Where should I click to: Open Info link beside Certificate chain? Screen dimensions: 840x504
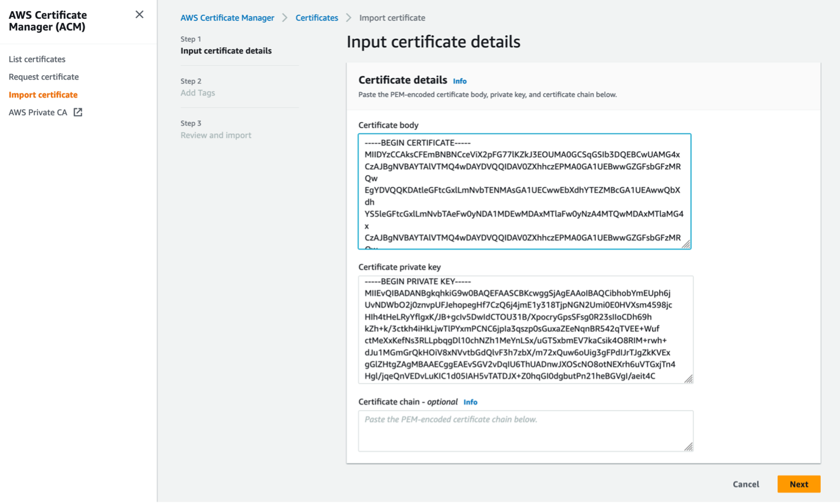click(x=471, y=402)
